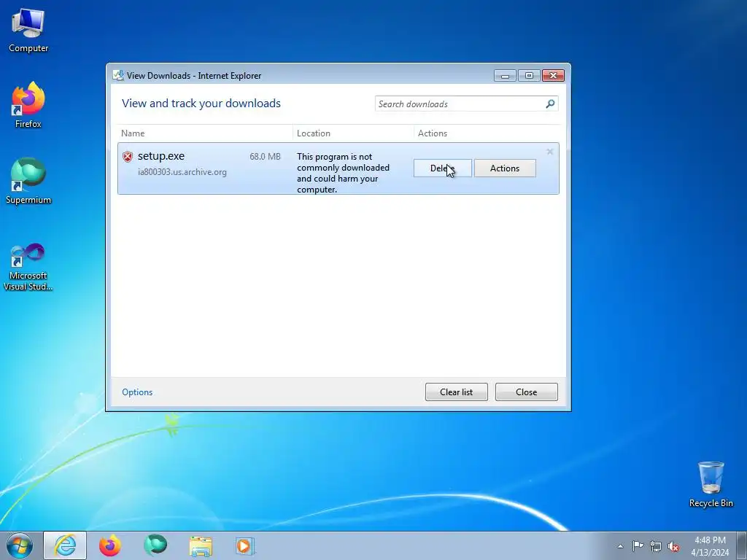The image size is (747, 560).
Task: Click the Show desktop strip
Action: click(741, 546)
